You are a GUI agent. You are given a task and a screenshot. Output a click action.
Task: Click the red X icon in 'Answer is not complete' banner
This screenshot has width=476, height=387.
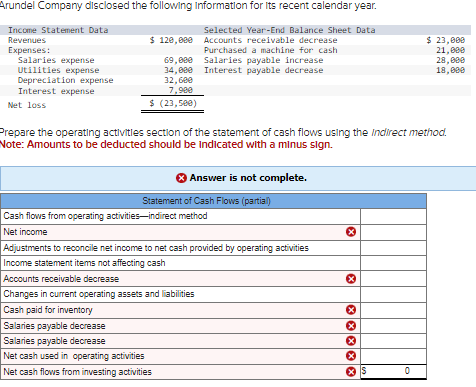click(x=181, y=178)
